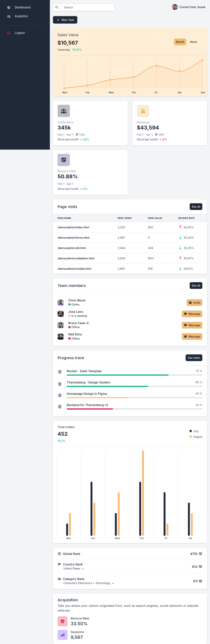This screenshot has width=210, height=644.
Task: Open the Current User bcase menu
Action: pos(189,7)
